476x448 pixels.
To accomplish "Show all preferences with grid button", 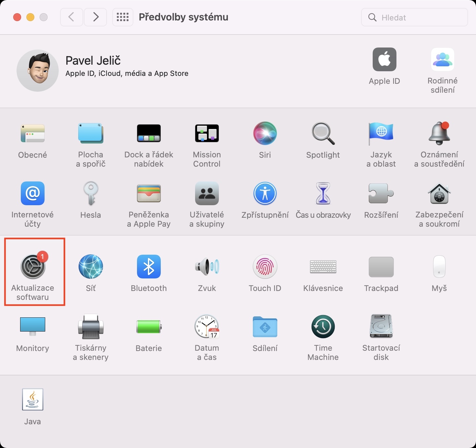I will tap(123, 17).
